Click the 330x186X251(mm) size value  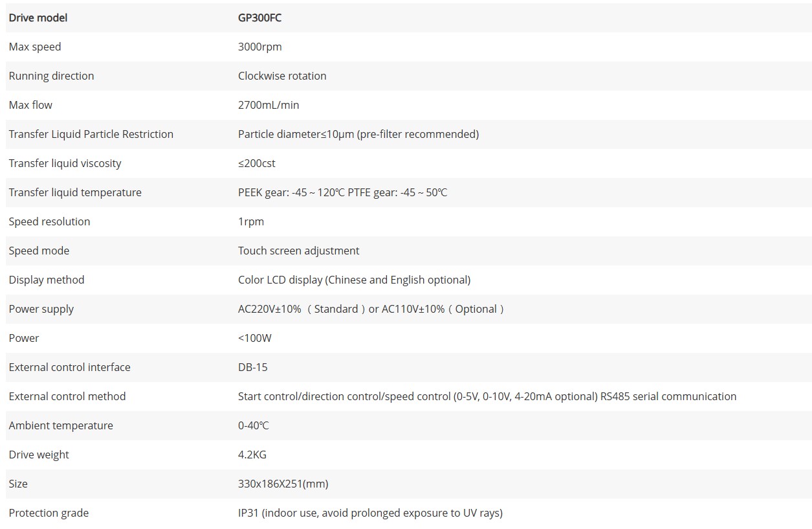(x=283, y=484)
